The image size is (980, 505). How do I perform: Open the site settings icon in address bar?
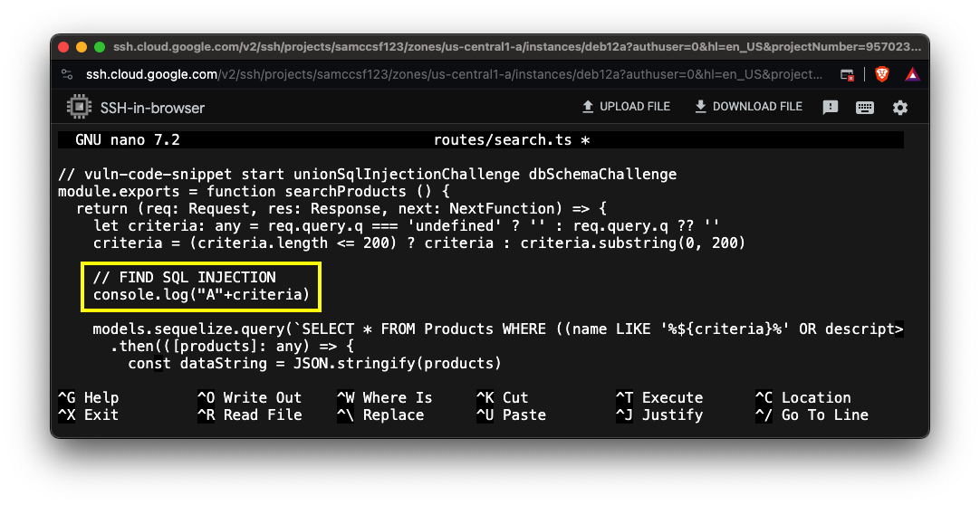pos(67,74)
